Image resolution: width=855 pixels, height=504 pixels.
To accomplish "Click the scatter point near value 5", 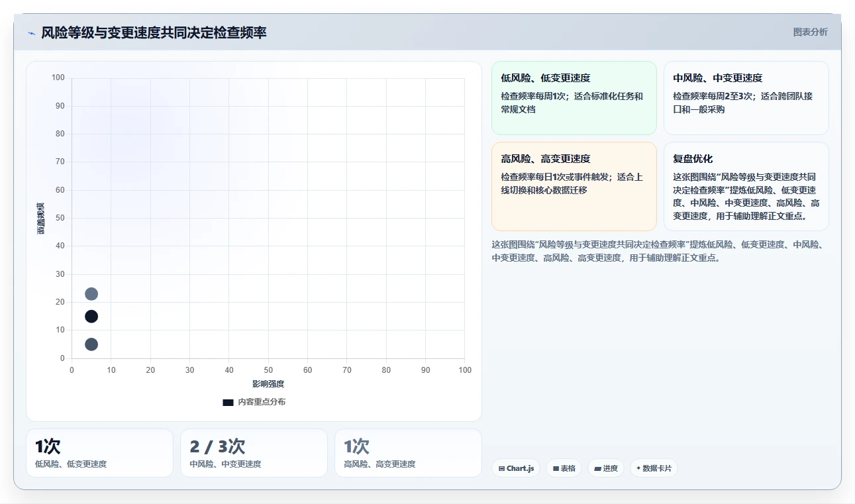I will click(x=91, y=344).
